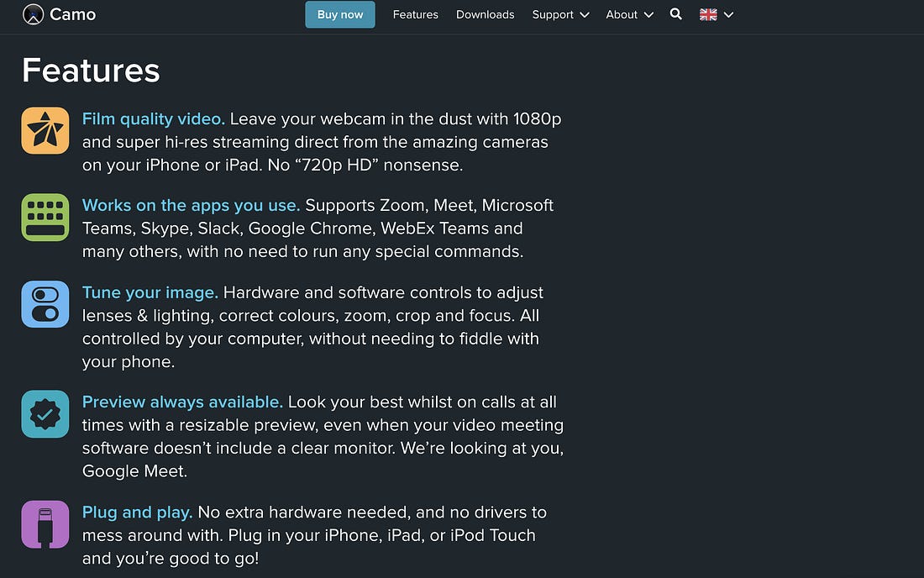Screen dimensions: 924x578
Task: Click the Buy now button
Action: point(340,15)
